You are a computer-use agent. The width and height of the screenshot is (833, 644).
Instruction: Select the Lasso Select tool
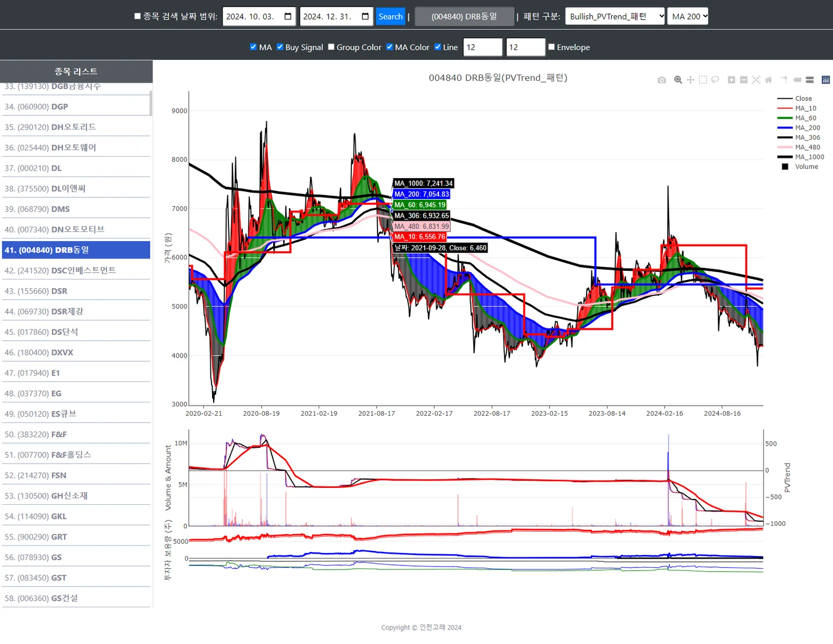(x=715, y=80)
